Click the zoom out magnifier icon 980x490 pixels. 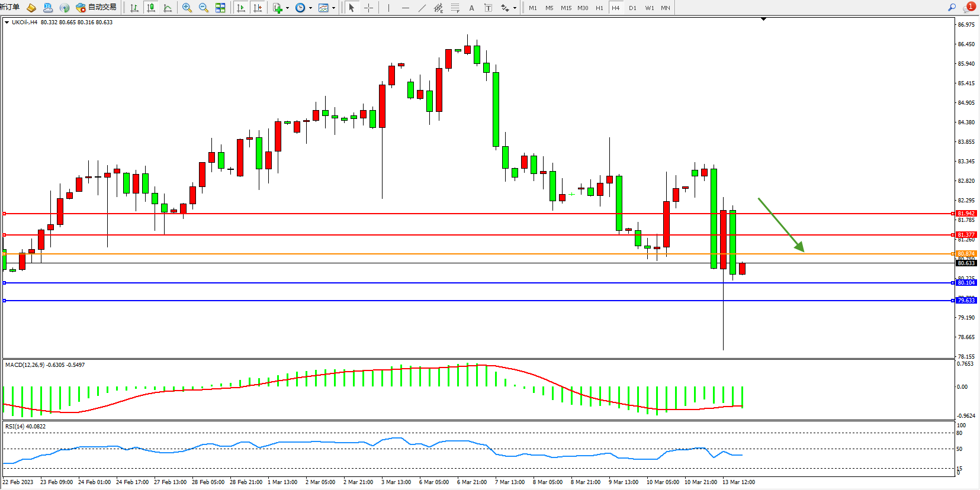click(204, 8)
